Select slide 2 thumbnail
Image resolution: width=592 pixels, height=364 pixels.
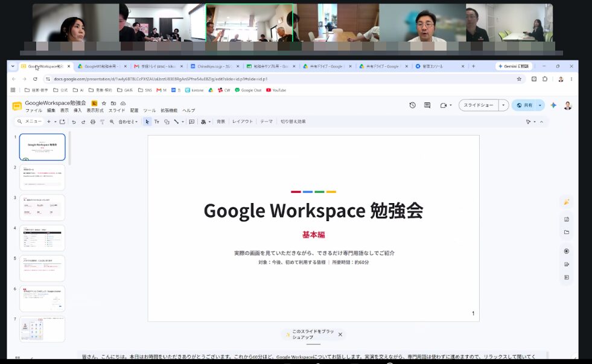(42, 177)
